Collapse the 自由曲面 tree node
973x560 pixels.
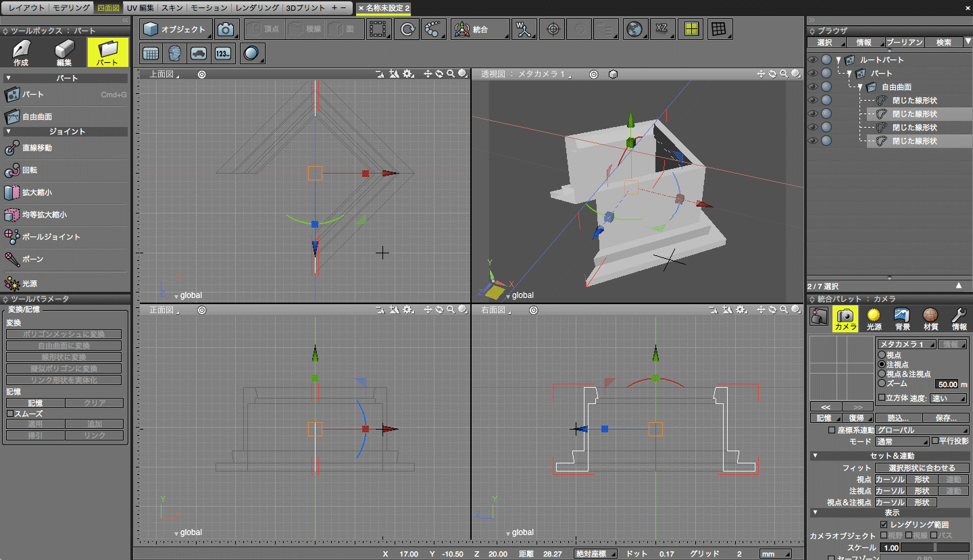[860, 87]
